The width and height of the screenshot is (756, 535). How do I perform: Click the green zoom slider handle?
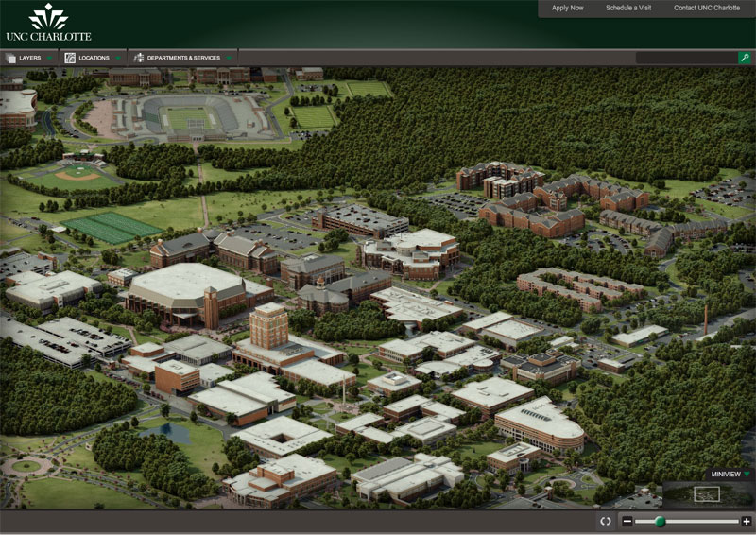pos(660,521)
